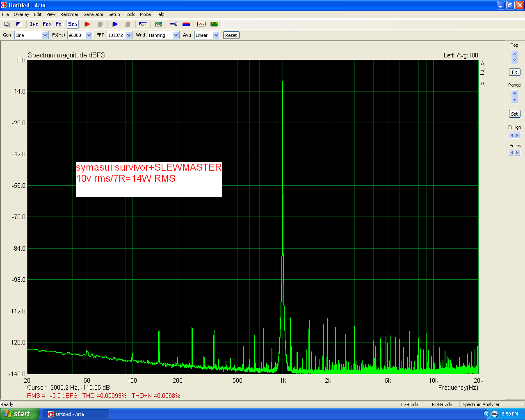Viewport: 525px width, 420px height.
Task: Toggle the SPA spectrum analyzer mode
Action: point(73,24)
